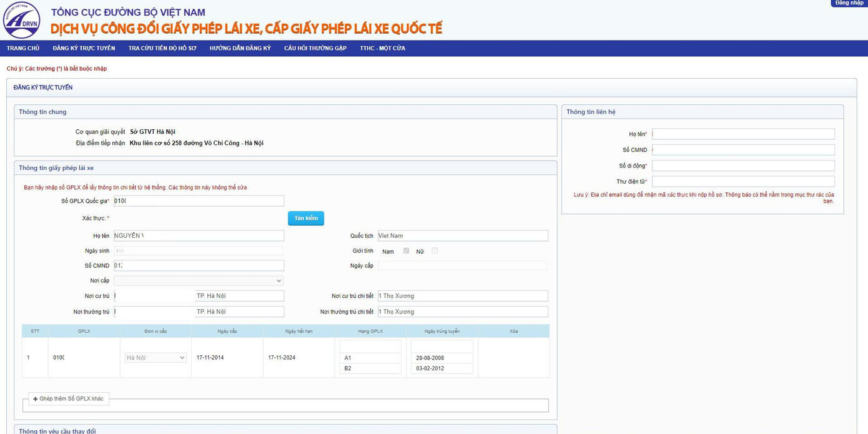Click the Ngày cấp date field
Image resolution: width=868 pixels, height=434 pixels.
click(462, 266)
